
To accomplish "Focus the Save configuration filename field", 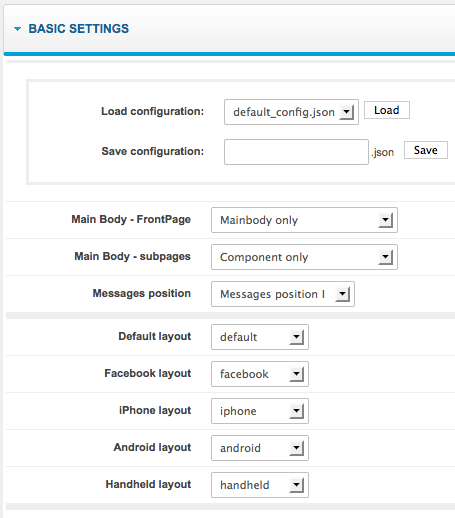I will tap(296, 152).
